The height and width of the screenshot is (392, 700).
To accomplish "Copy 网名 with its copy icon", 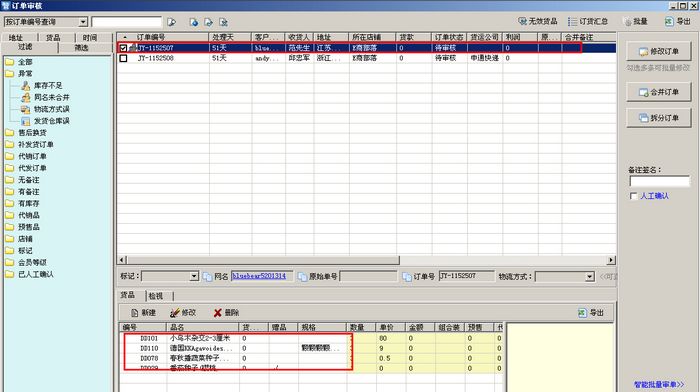I will tap(207, 277).
